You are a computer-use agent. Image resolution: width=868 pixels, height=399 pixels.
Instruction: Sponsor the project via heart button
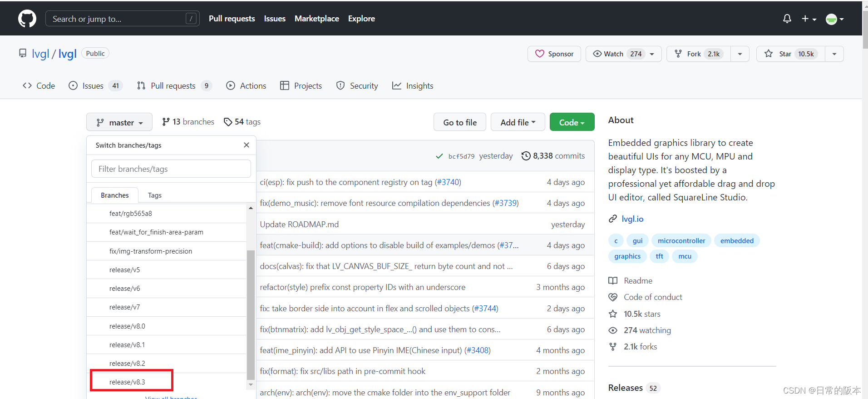tap(554, 54)
